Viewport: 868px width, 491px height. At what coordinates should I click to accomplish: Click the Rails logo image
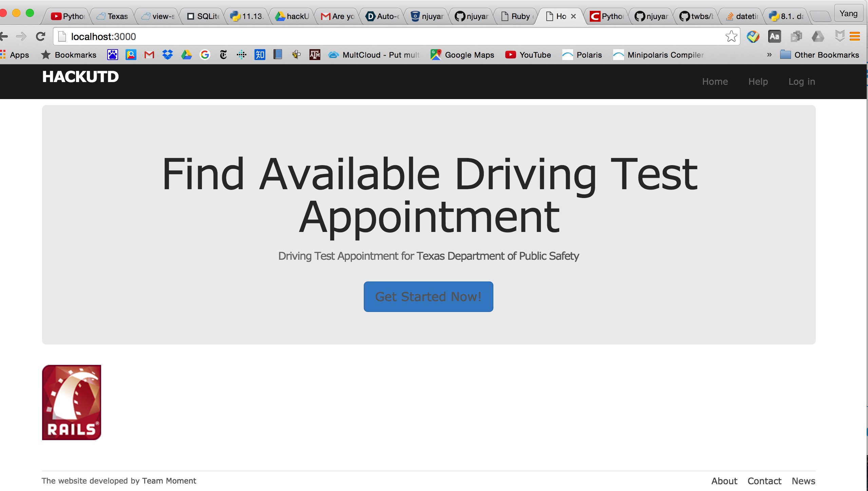(72, 402)
